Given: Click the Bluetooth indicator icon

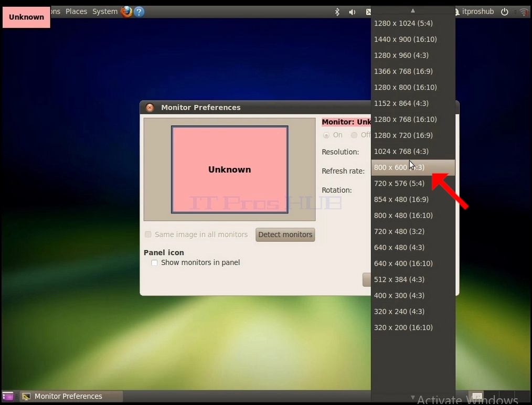Looking at the screenshot, I should (337, 12).
